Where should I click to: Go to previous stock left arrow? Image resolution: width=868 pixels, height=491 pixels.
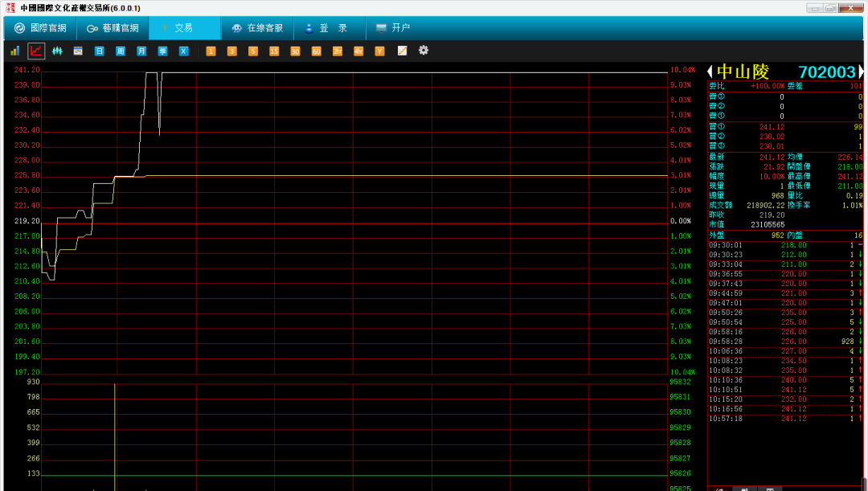[x=710, y=72]
